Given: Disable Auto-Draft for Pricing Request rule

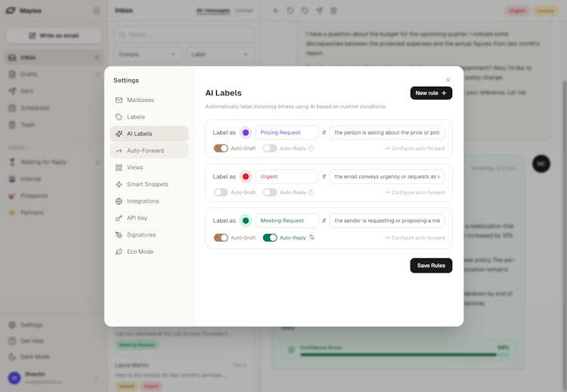Looking at the screenshot, I should 221,148.
